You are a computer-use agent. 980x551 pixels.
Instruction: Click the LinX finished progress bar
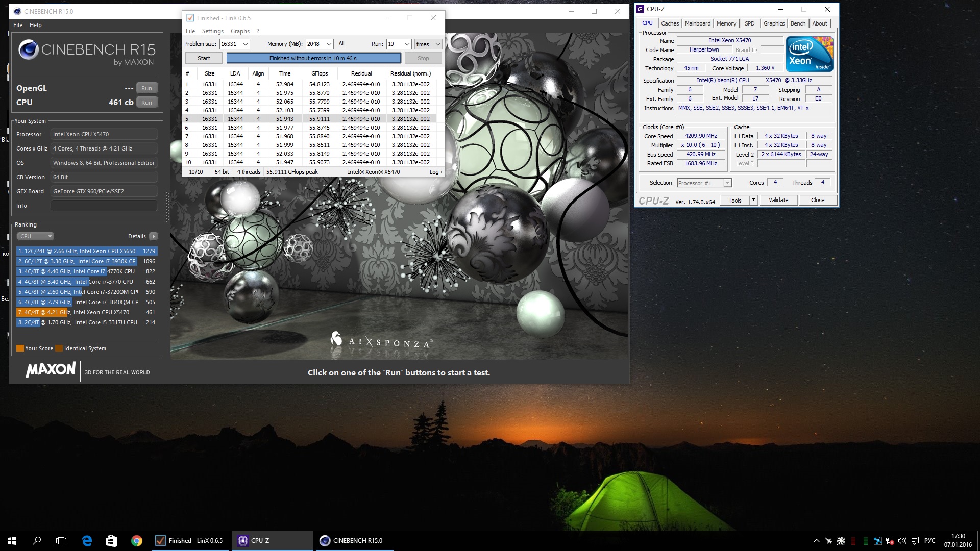(x=313, y=58)
